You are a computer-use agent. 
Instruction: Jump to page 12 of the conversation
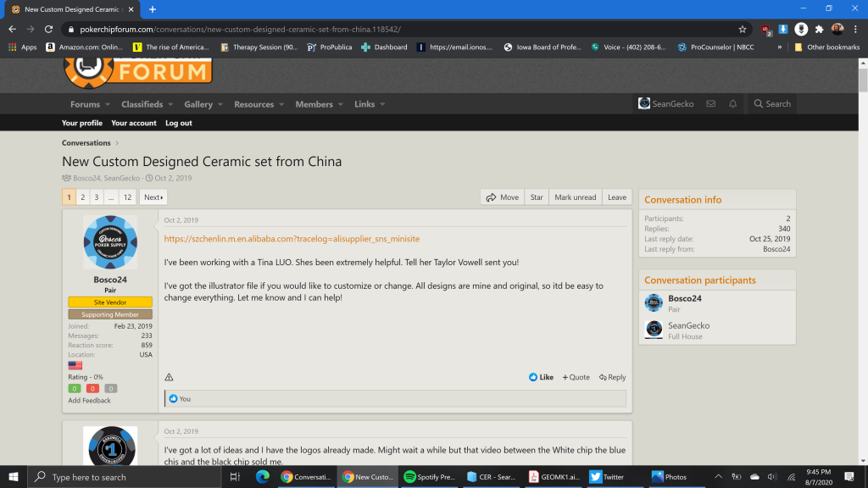127,197
